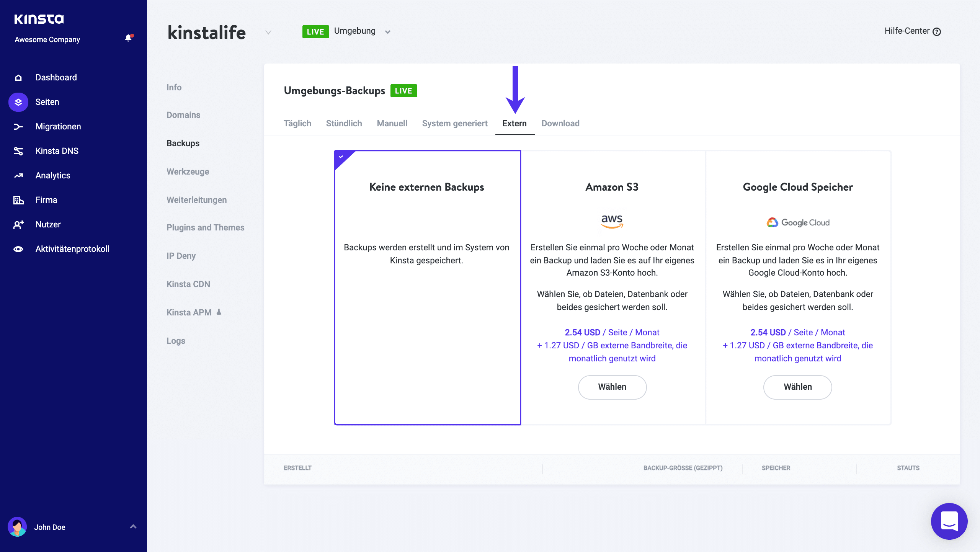Open the chat support widget
980x552 pixels.
tap(949, 521)
